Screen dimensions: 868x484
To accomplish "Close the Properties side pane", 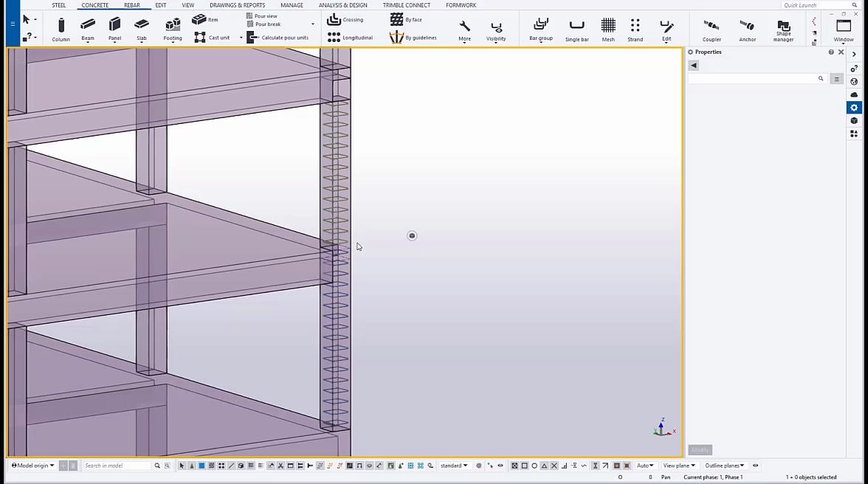I will pyautogui.click(x=841, y=52).
